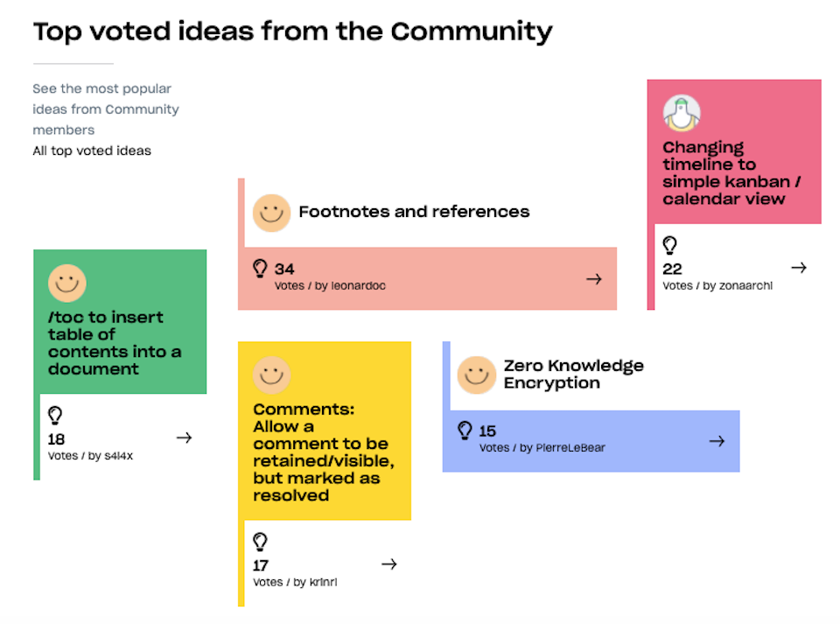Click arrow on the Comments idea card

[x=389, y=564]
